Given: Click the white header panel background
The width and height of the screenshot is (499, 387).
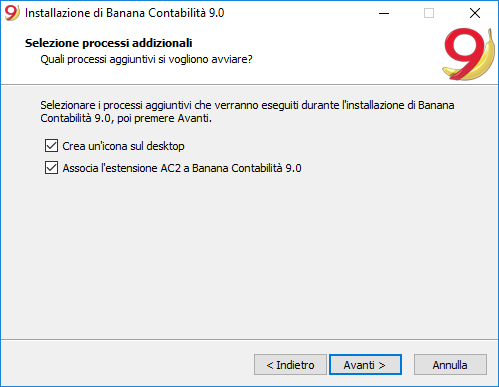Looking at the screenshot, I should coord(317,53).
